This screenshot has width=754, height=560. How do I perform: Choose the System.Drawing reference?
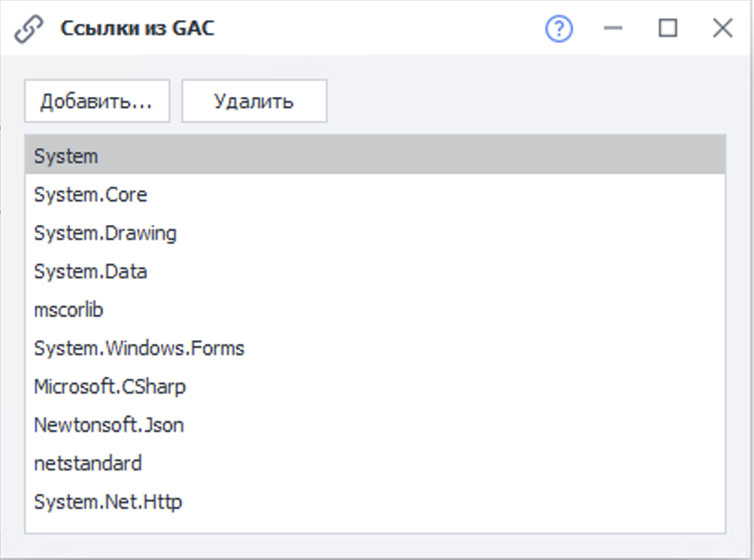(x=104, y=233)
